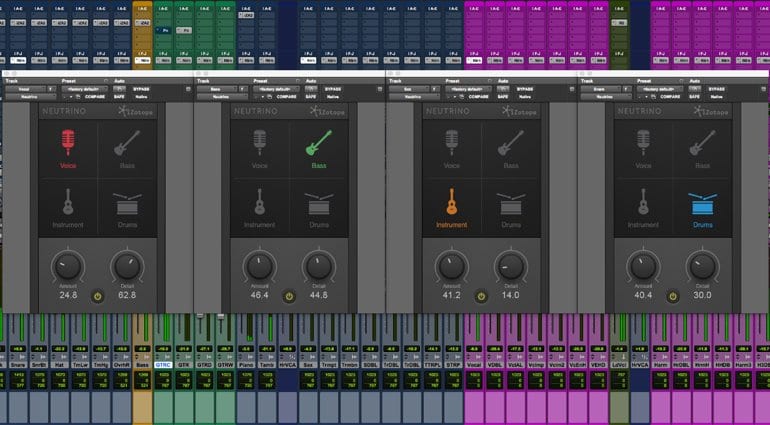770x425 pixels.
Task: Click COMPARE in the Snare plug-in header
Action: 670,97
